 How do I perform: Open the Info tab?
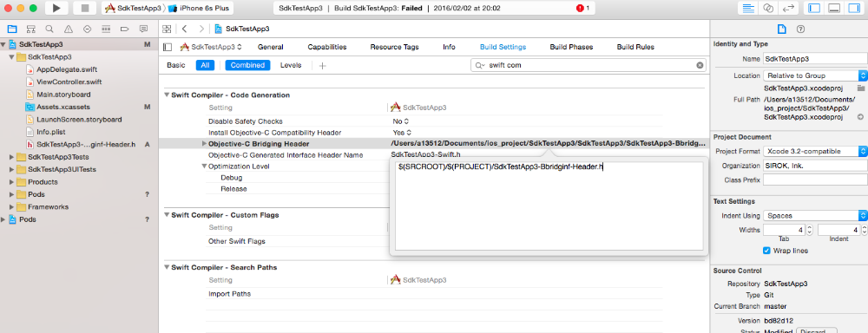pos(449,47)
